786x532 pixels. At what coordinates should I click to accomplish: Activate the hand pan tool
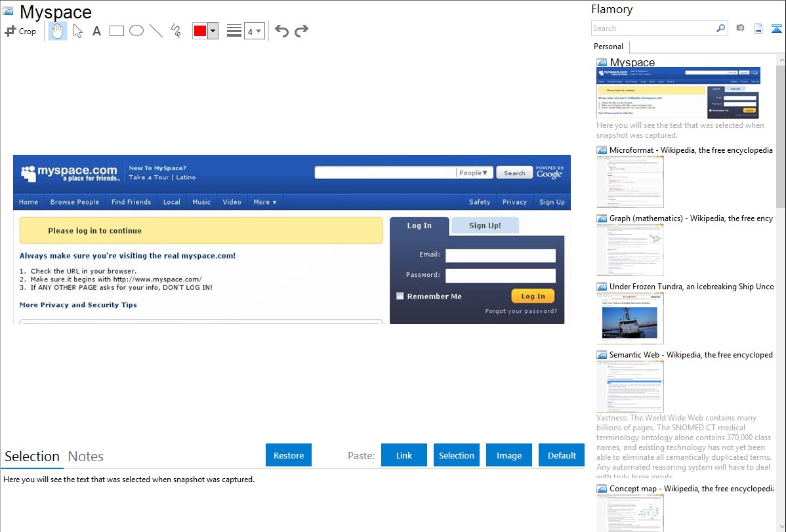click(58, 31)
